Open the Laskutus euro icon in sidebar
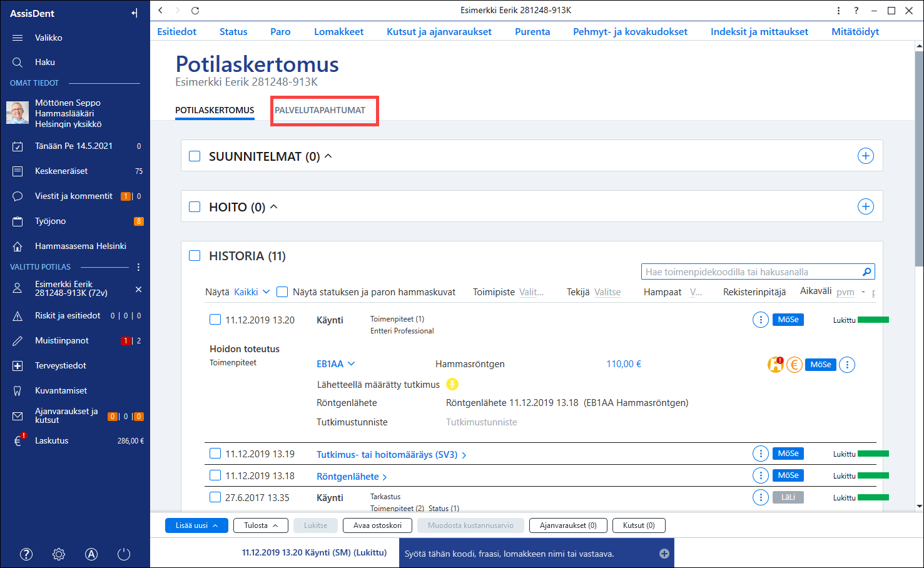 pos(18,440)
